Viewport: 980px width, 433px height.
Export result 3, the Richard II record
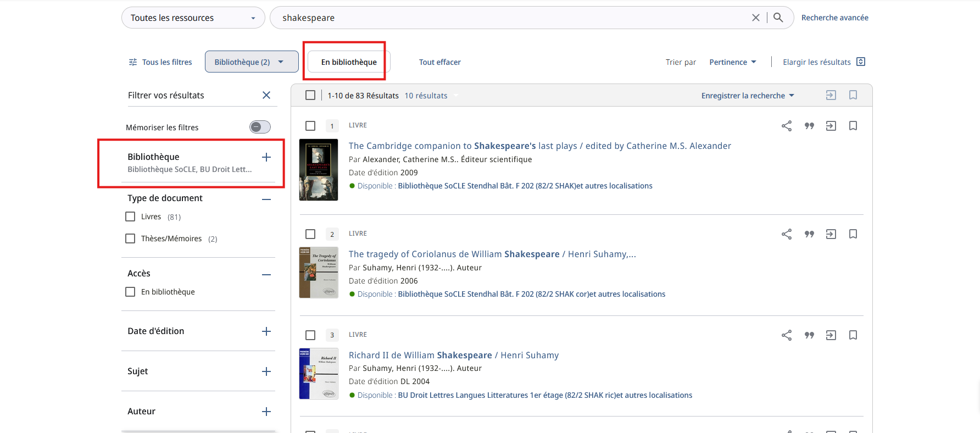point(831,335)
